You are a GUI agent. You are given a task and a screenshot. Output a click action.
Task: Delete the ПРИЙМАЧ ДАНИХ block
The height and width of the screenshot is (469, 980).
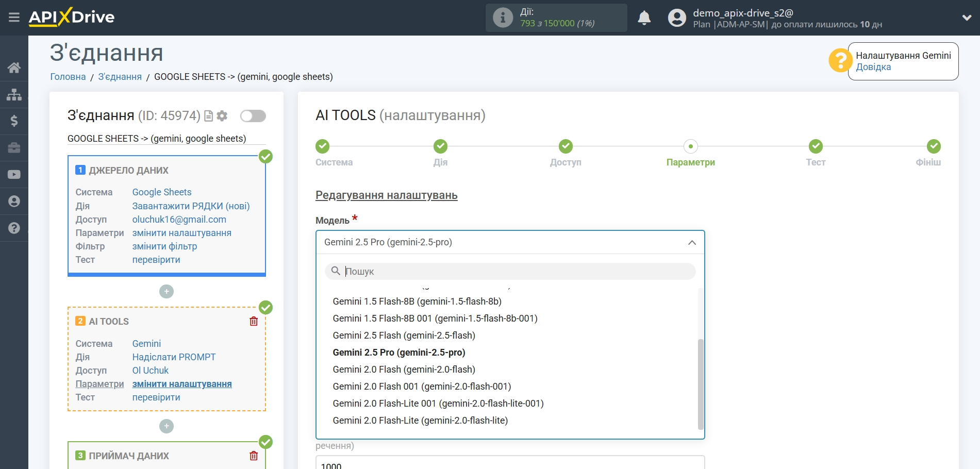click(254, 456)
